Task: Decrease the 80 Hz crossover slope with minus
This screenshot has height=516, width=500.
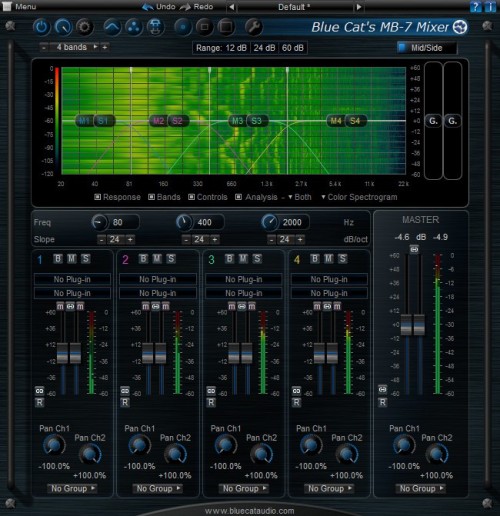Action: click(102, 239)
